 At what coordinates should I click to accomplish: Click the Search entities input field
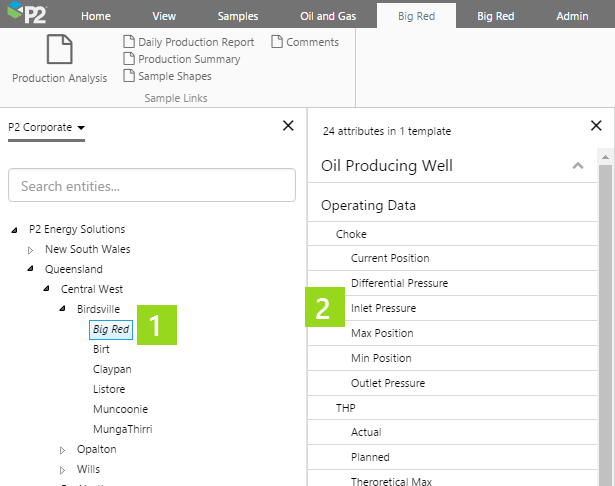coord(152,186)
